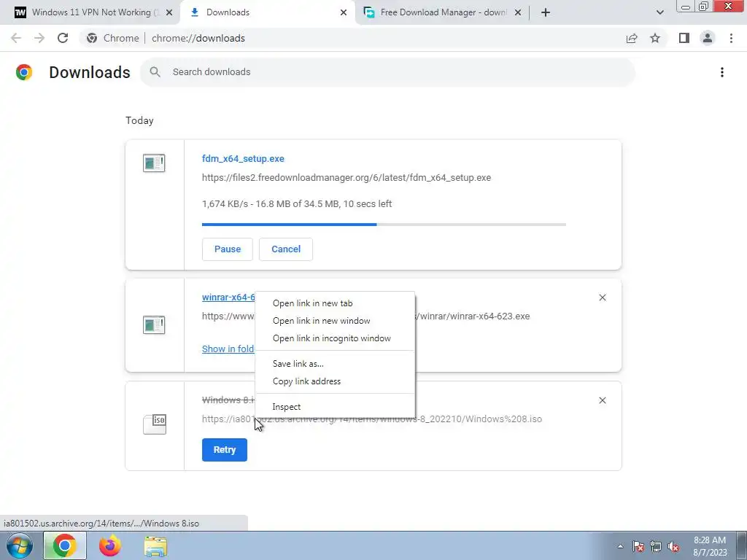Click the Chrome logo beside Downloads title
This screenshot has height=560, width=747.
(24, 72)
